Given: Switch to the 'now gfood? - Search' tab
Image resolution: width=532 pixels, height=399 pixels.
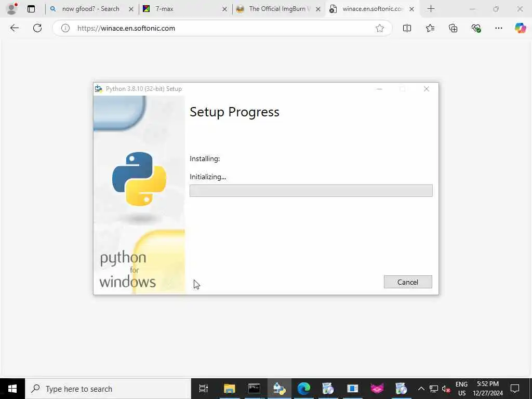Looking at the screenshot, I should pos(90,9).
